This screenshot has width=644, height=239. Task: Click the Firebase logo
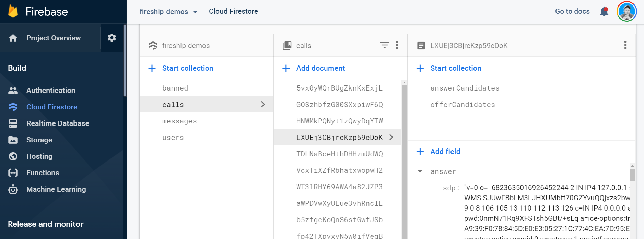[x=13, y=12]
